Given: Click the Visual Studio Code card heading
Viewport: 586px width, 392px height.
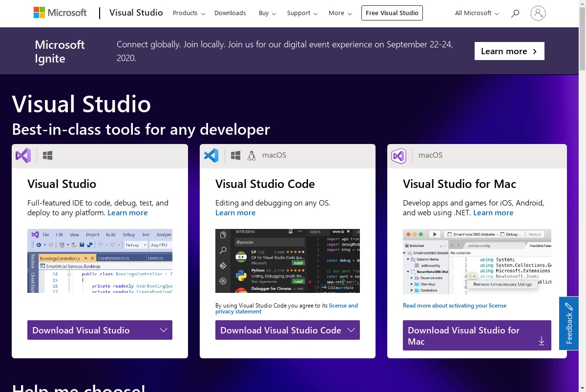Looking at the screenshot, I should (265, 184).
